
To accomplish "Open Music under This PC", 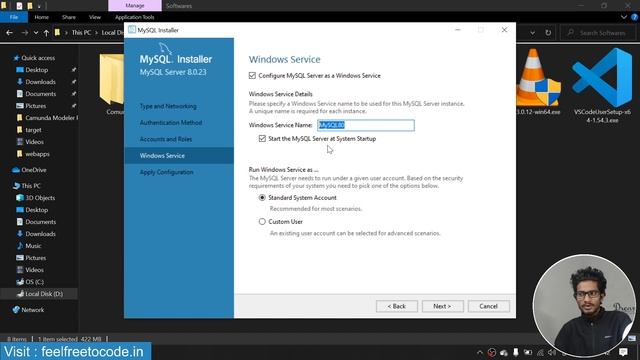I will tap(33, 246).
